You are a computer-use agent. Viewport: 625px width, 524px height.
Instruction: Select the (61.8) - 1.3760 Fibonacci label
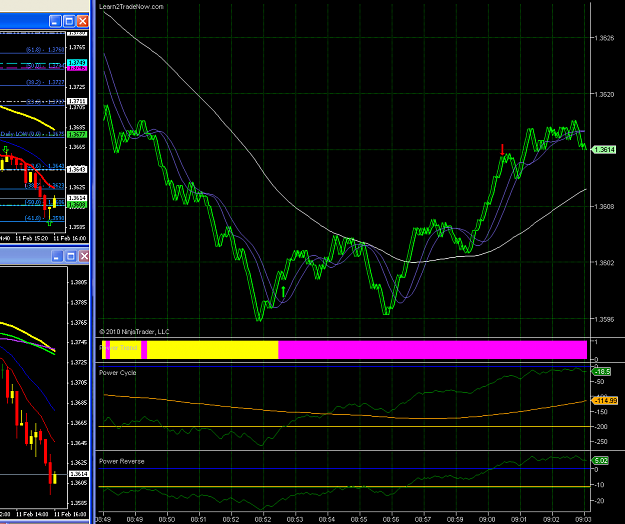tap(45, 49)
